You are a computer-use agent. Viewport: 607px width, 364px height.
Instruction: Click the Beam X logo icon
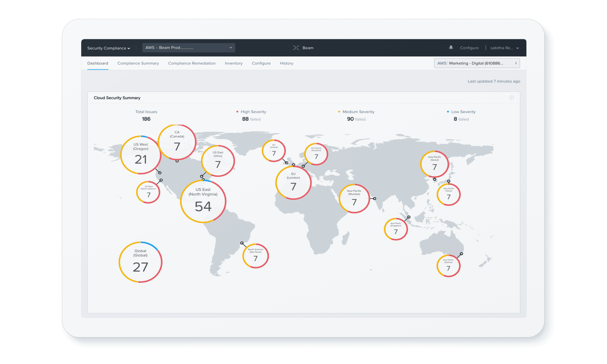(296, 48)
